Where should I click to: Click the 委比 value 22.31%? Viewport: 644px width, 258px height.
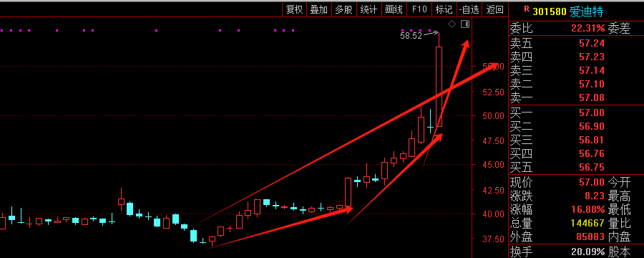pyautogui.click(x=587, y=29)
